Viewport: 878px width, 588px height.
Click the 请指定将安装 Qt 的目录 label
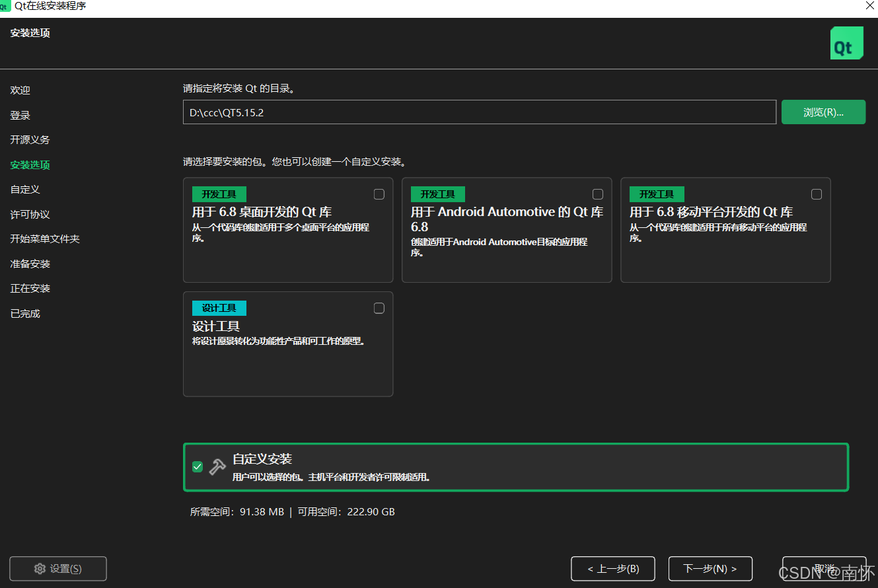point(238,88)
